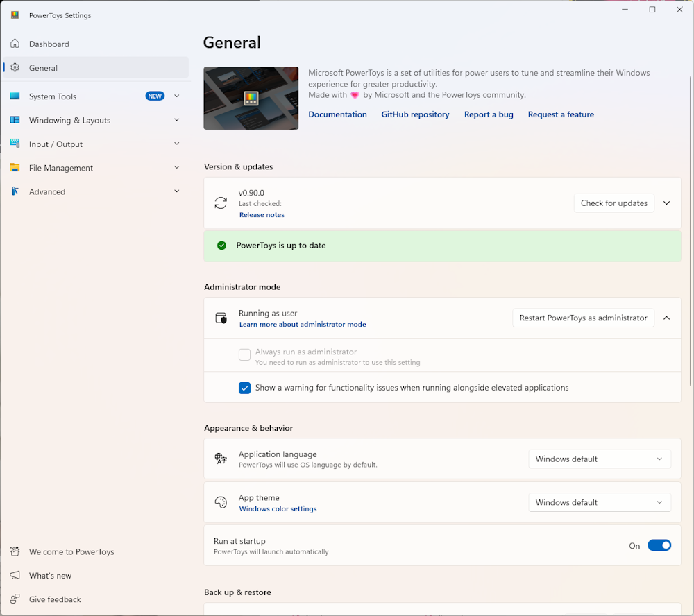Click the File Management folder icon
Image resolution: width=694 pixels, height=616 pixels.
pyautogui.click(x=15, y=167)
